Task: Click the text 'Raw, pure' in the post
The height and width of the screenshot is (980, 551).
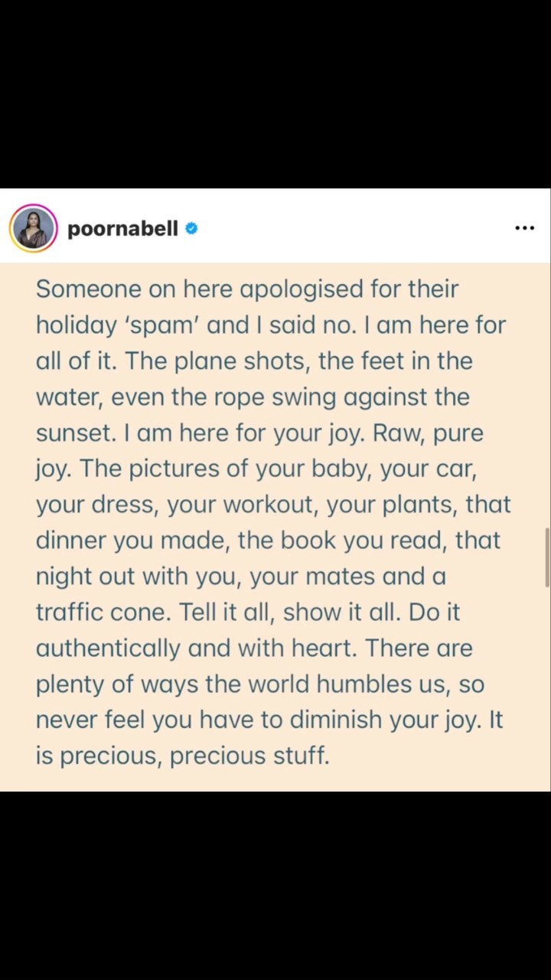Action: (429, 433)
